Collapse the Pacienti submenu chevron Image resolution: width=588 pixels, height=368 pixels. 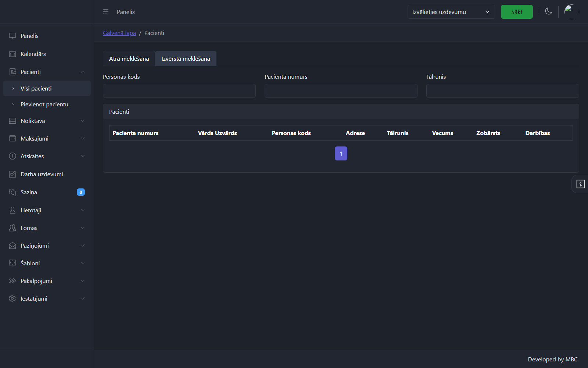[x=83, y=72]
